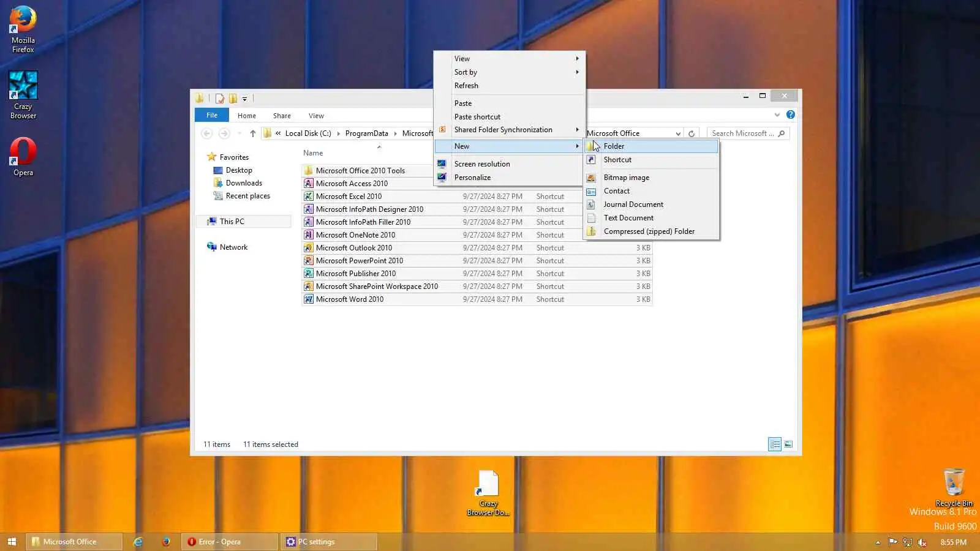Open Internet Explorer from the taskbar
The width and height of the screenshot is (980, 551).
click(138, 542)
